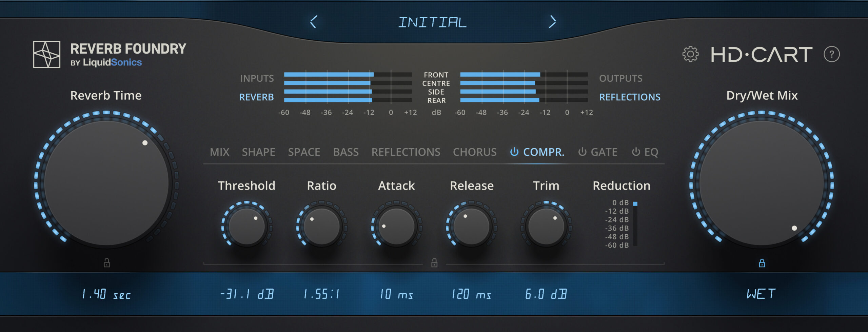Switch to the SHAPE tab
Screen dimensions: 868x332
pos(258,152)
